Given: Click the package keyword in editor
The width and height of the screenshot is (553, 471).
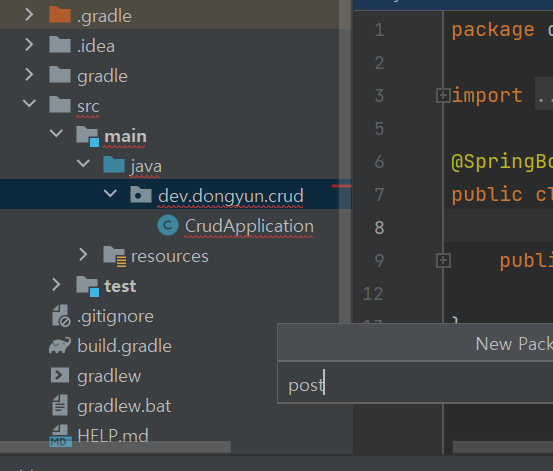Looking at the screenshot, I should (493, 30).
